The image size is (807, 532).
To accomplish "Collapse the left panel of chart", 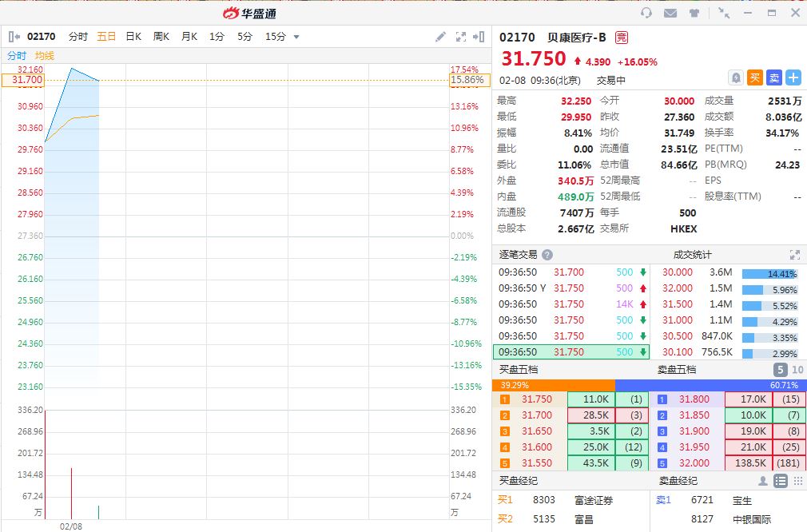I will [14, 37].
